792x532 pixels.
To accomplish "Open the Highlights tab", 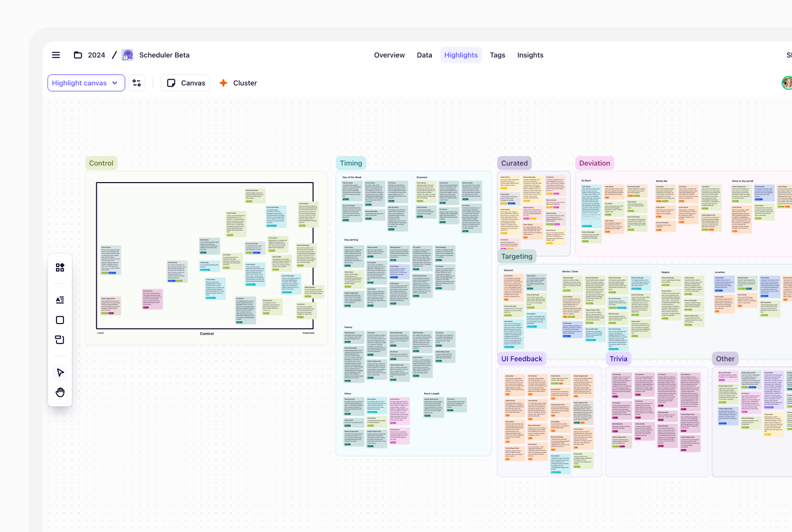I will (x=461, y=55).
